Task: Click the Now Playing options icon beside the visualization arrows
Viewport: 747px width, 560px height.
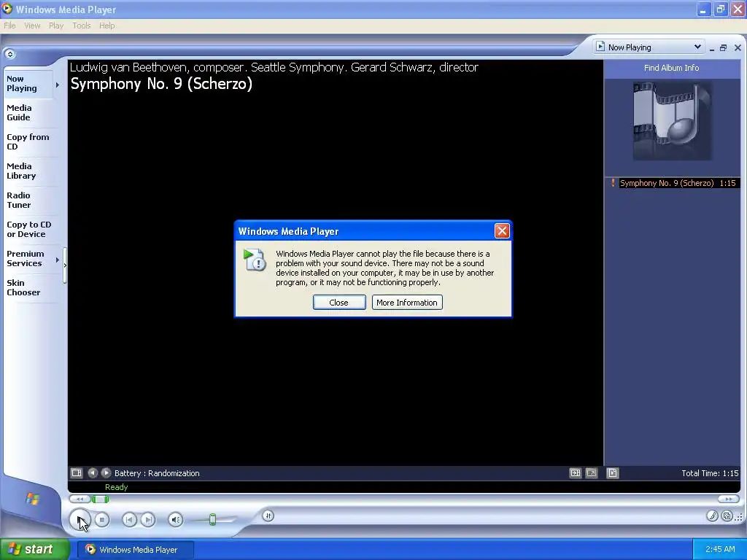Action: (77, 472)
